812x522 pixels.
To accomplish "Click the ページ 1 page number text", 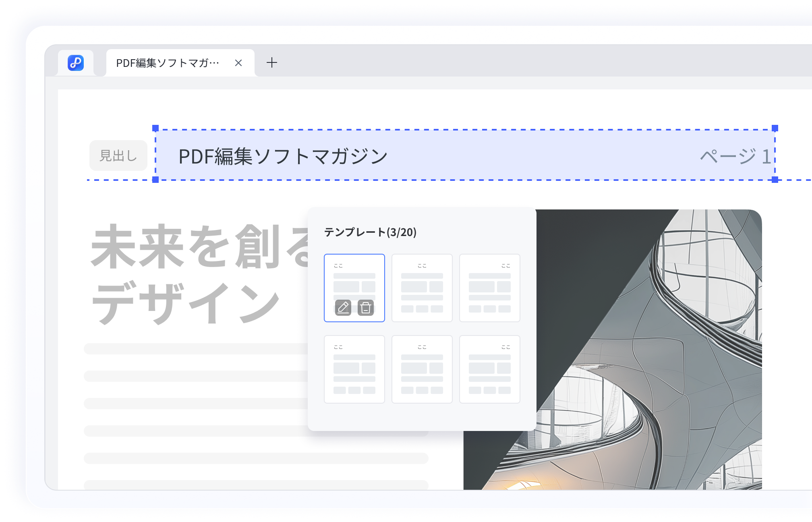I will 735,156.
